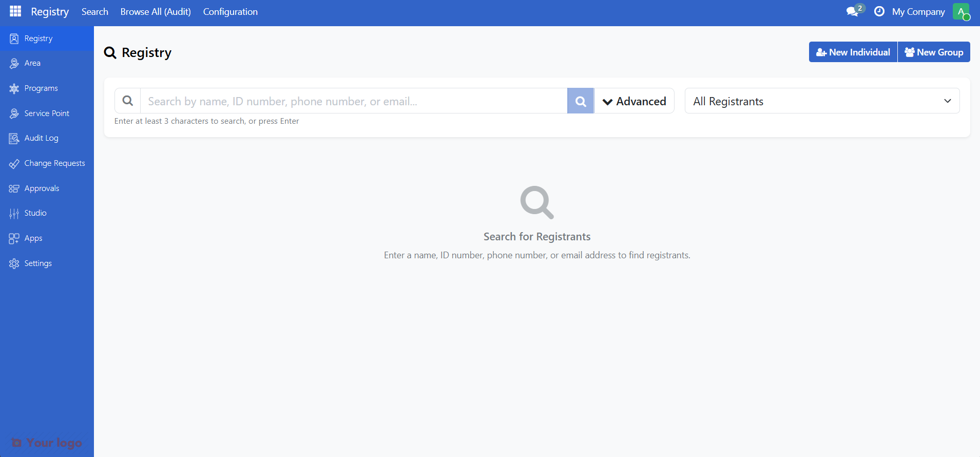The image size is (980, 457).
Task: Open the Configuration menu
Action: click(230, 11)
